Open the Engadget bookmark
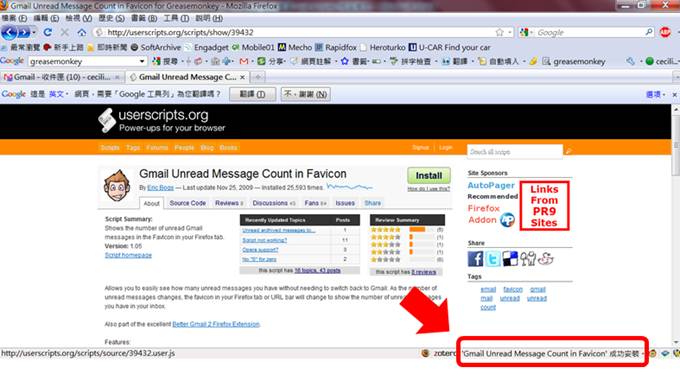The image size is (680, 374). click(206, 47)
